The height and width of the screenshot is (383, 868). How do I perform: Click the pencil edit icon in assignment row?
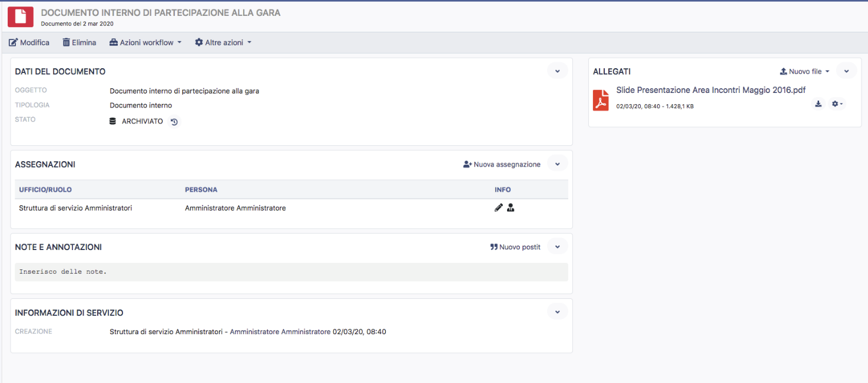pyautogui.click(x=499, y=208)
